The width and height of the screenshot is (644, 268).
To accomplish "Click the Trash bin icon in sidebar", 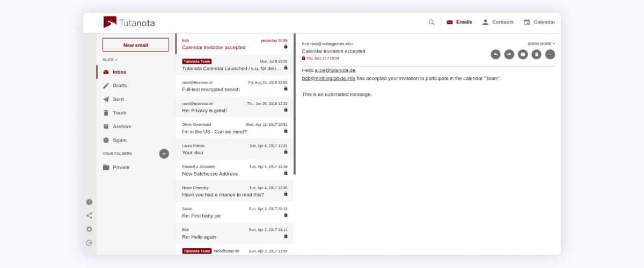I will pyautogui.click(x=106, y=113).
